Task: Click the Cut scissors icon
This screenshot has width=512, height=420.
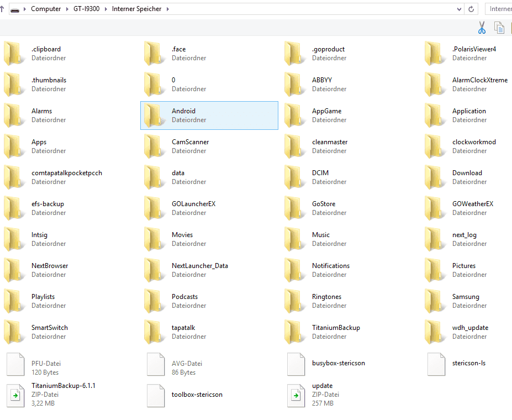Action: click(482, 28)
